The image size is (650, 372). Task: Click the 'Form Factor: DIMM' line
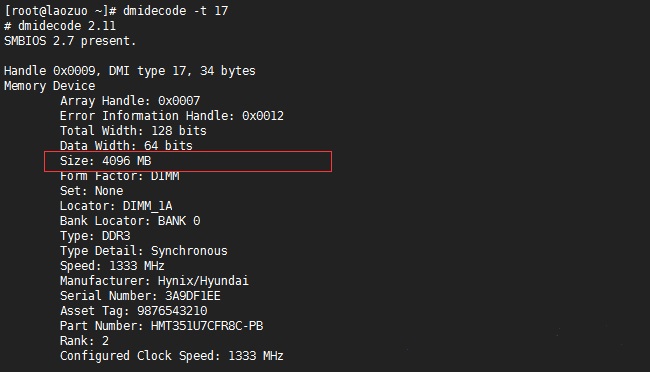pos(119,176)
